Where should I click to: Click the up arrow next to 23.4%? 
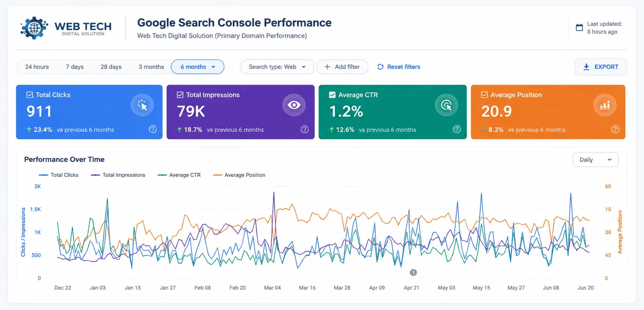pyautogui.click(x=29, y=130)
